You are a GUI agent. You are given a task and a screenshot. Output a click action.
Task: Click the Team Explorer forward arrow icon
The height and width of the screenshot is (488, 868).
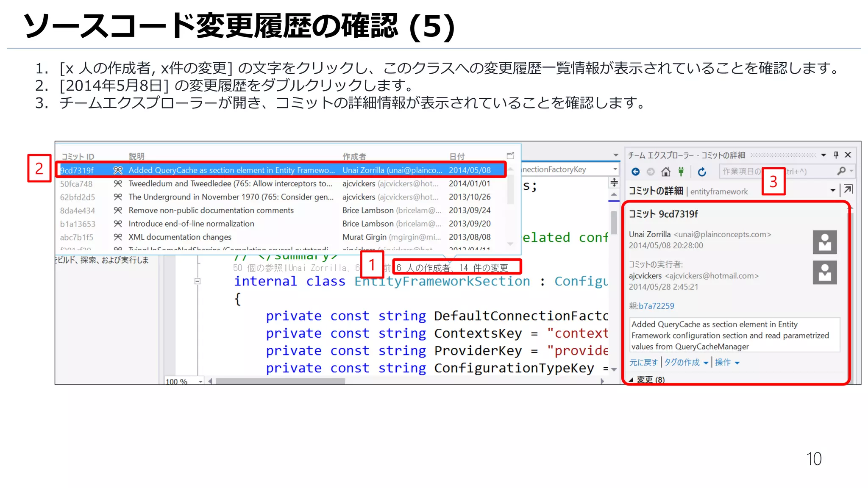pos(651,172)
